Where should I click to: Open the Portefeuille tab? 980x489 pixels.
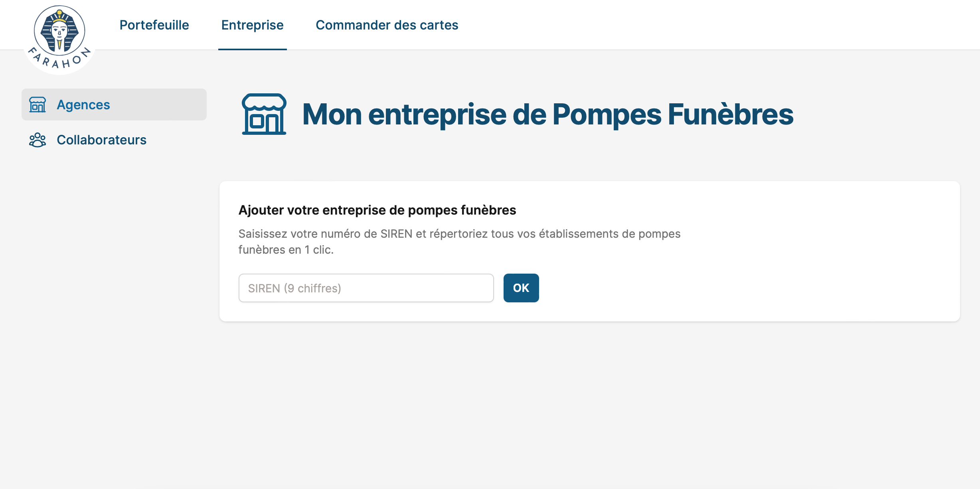[154, 25]
